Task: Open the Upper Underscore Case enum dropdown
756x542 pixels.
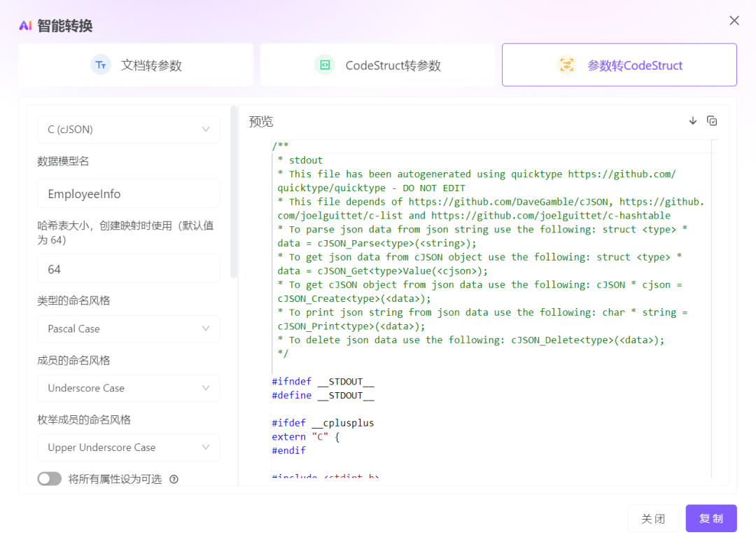Action: 128,447
